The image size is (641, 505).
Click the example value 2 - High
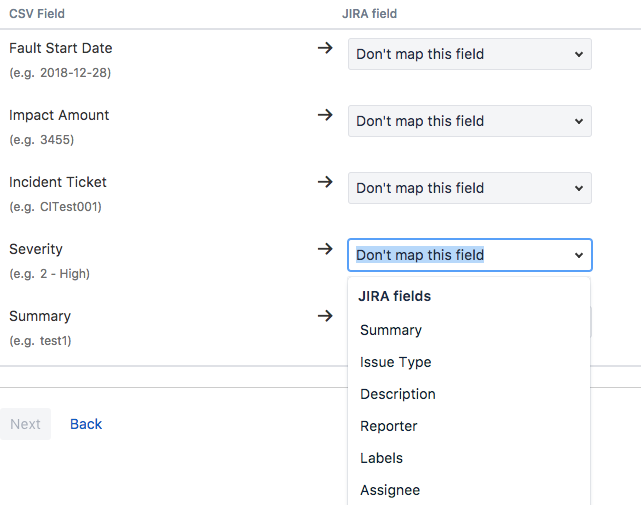point(63,274)
